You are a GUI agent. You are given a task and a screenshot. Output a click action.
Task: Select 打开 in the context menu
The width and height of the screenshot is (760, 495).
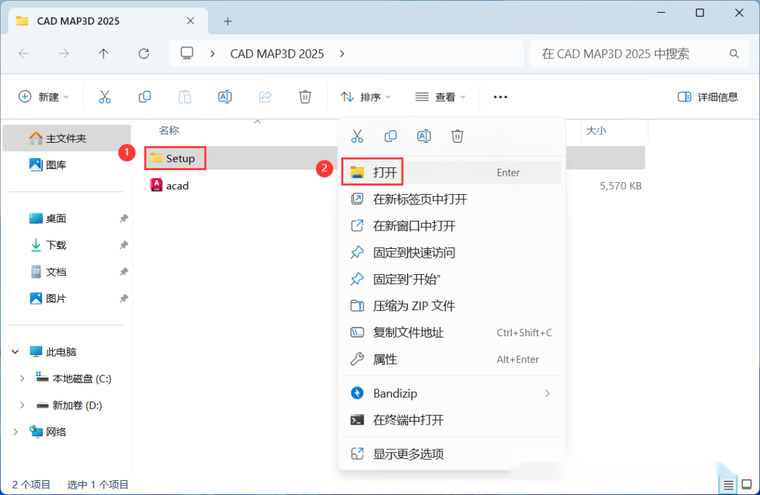pos(385,172)
